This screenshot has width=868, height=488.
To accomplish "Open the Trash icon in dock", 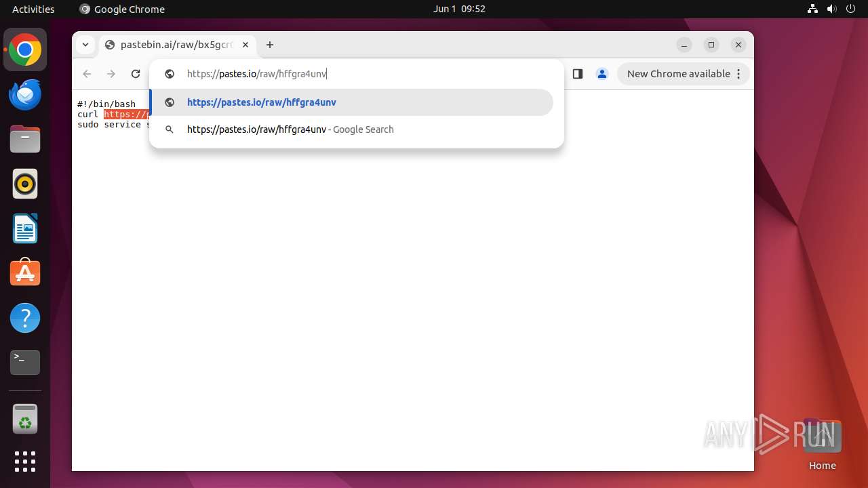I will coord(25,420).
